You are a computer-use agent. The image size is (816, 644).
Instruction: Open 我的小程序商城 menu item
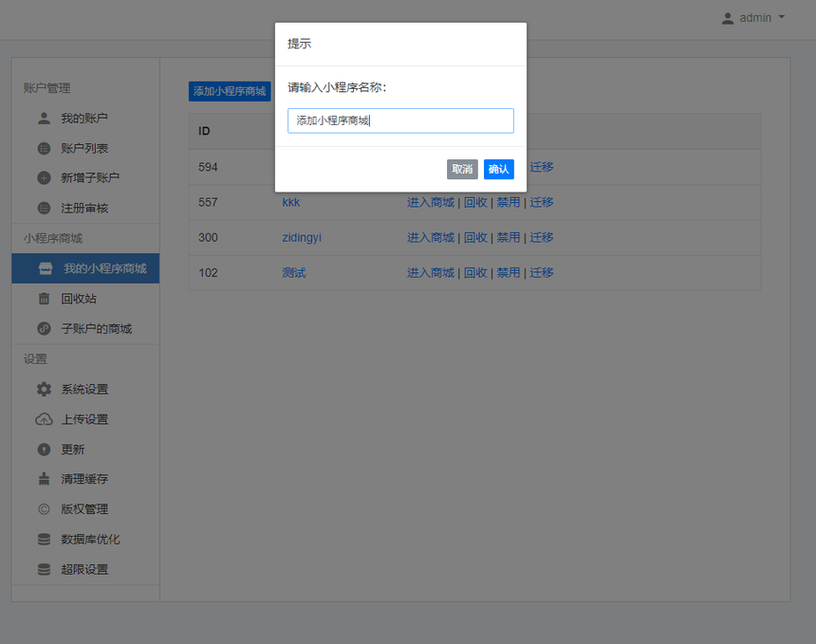[x=104, y=268]
